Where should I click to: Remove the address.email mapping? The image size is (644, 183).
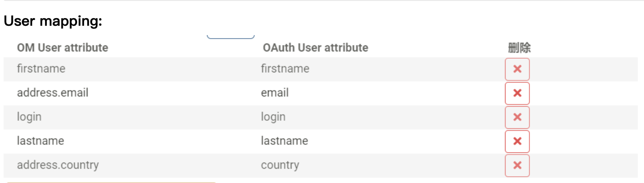[x=517, y=93]
